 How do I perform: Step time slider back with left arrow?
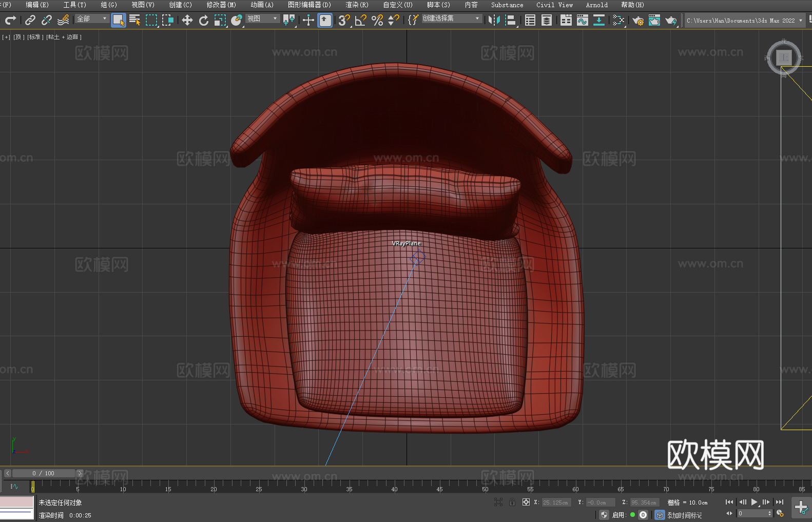pyautogui.click(x=7, y=473)
